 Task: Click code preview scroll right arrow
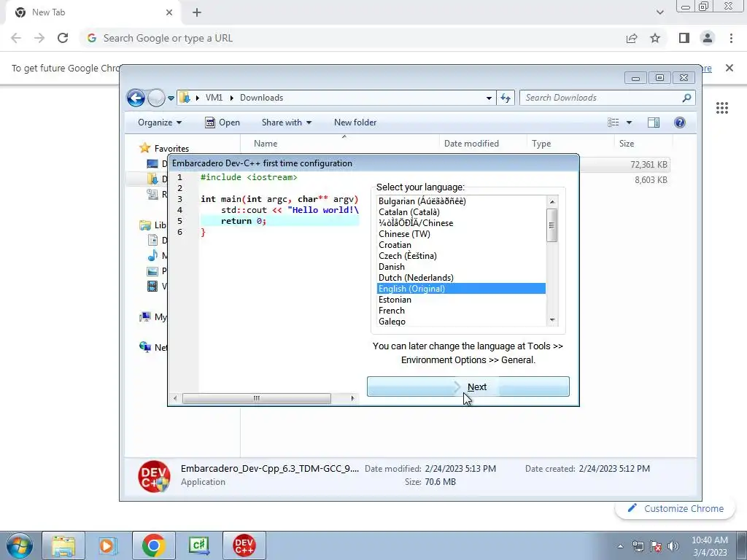click(x=352, y=398)
